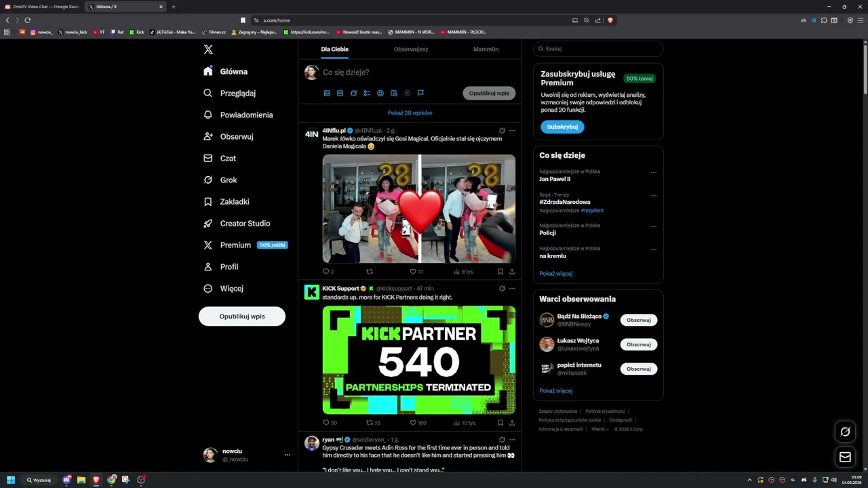Schedule post via composer calendar icon
This screenshot has width=868, height=488.
tap(394, 93)
